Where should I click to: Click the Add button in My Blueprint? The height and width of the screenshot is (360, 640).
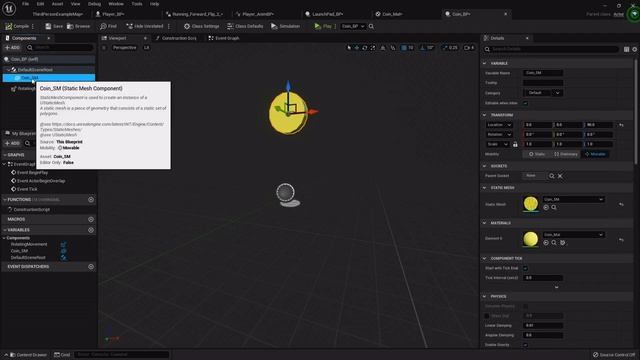(12, 143)
